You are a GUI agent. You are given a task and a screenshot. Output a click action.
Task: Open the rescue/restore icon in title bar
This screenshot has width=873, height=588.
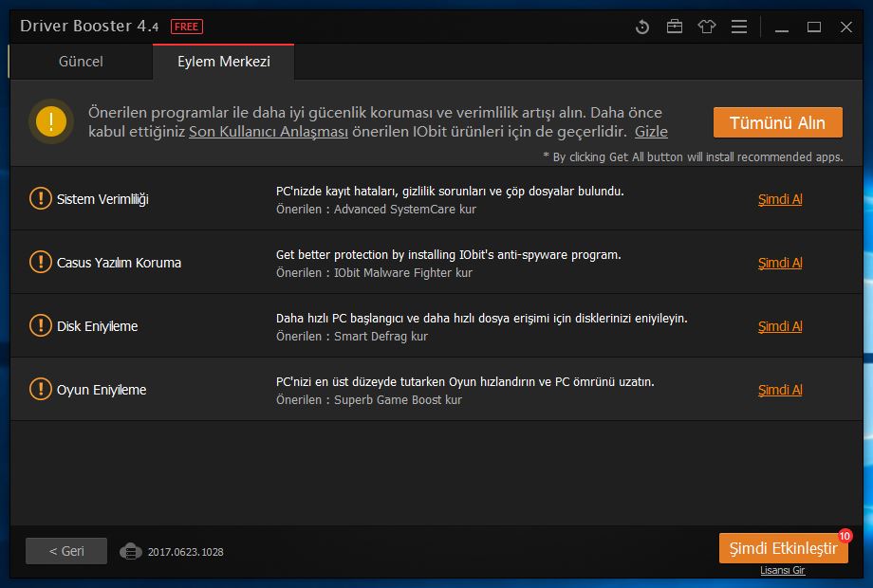(642, 27)
